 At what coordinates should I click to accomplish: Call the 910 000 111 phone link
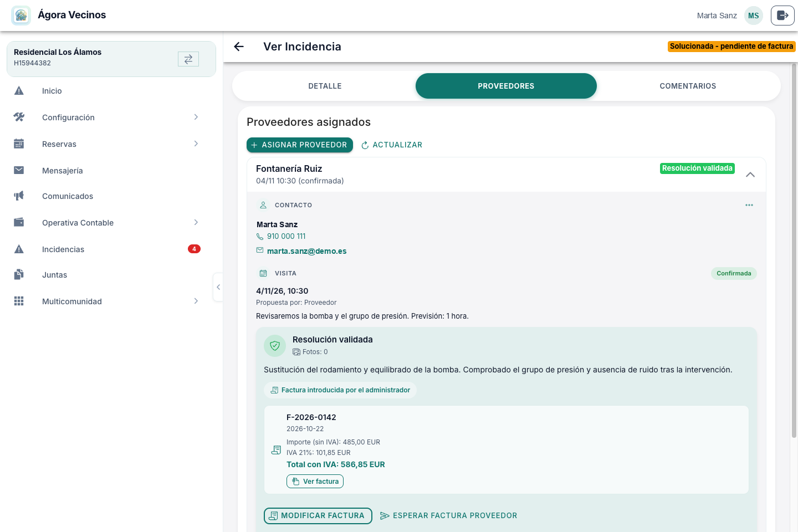point(287,236)
